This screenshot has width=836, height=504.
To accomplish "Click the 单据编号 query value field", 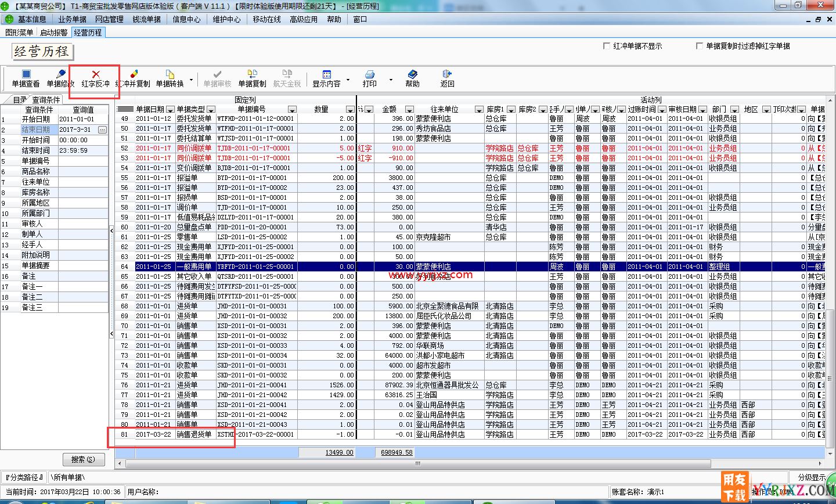I will tap(83, 161).
